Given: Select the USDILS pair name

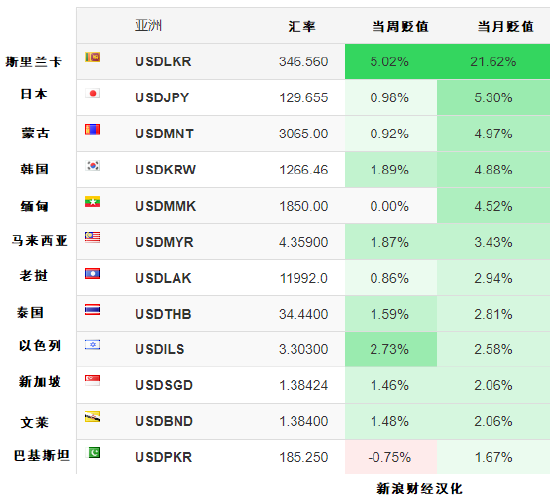Looking at the screenshot, I should [160, 349].
